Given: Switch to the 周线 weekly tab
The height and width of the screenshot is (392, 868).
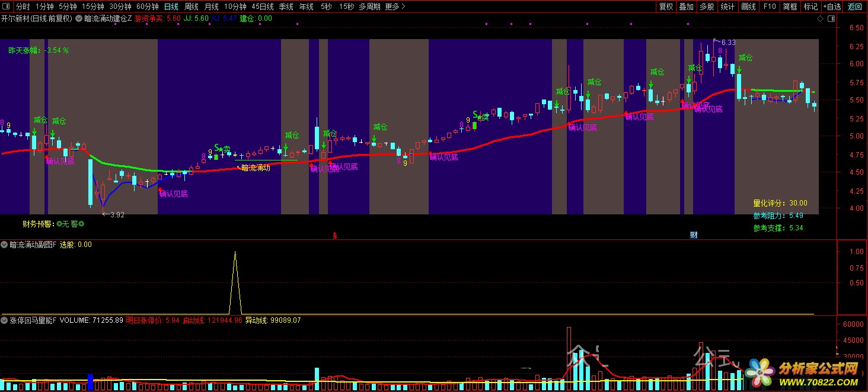Looking at the screenshot, I should 191,7.
